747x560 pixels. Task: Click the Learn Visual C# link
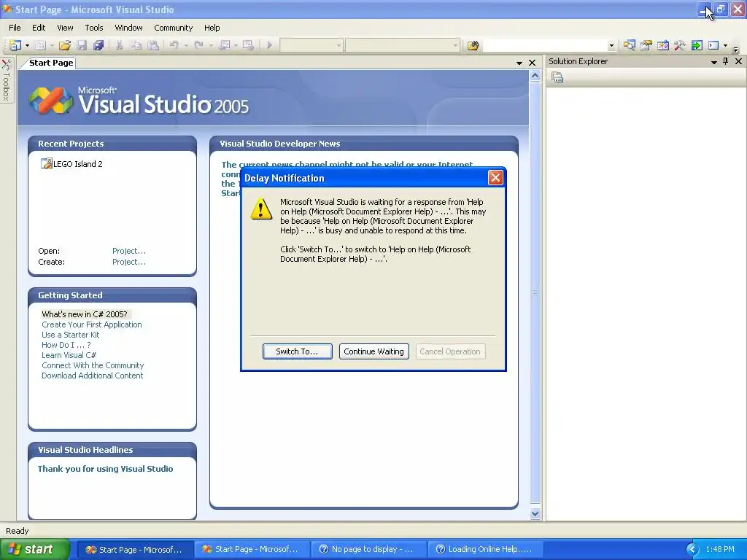[x=69, y=355]
